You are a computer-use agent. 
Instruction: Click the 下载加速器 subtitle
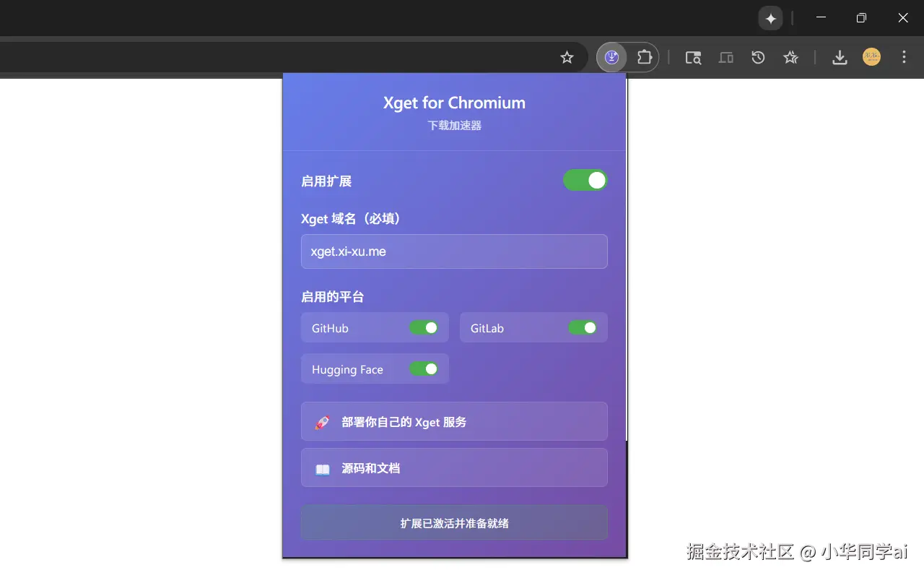pos(454,125)
